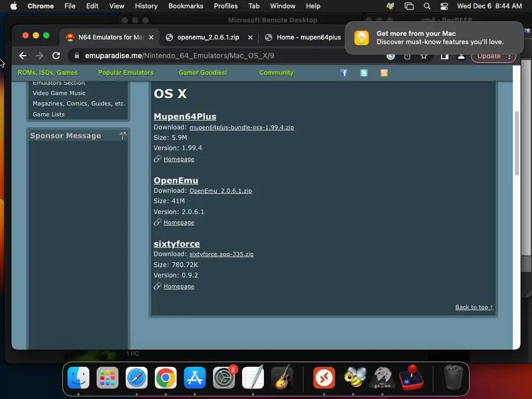Launch Safari from the Dock
The width and height of the screenshot is (532, 399).
point(137,378)
